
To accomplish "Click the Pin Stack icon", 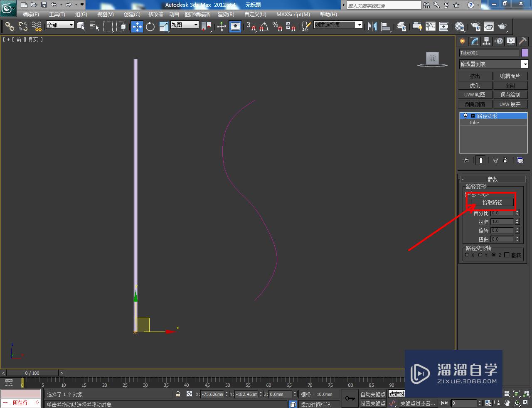I will click(x=466, y=160).
